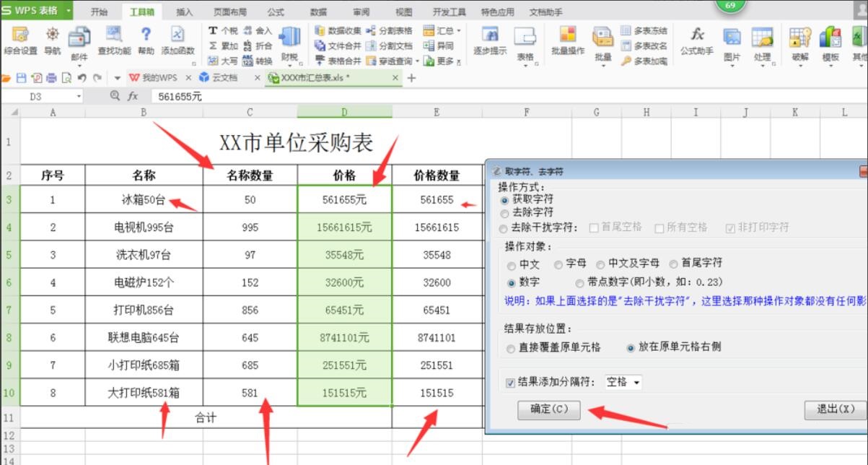Expand the 图片 tool dropdown

coord(732,66)
